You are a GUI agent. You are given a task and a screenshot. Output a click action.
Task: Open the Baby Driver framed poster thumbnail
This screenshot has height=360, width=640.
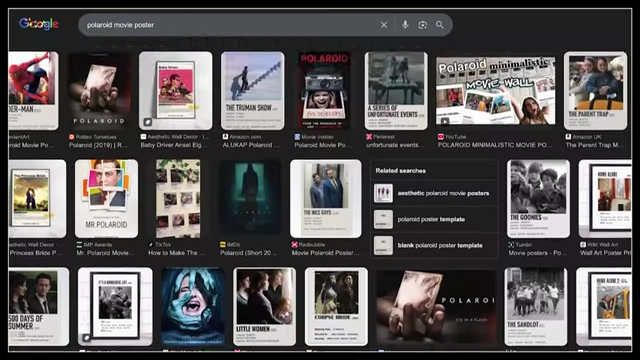(x=176, y=91)
